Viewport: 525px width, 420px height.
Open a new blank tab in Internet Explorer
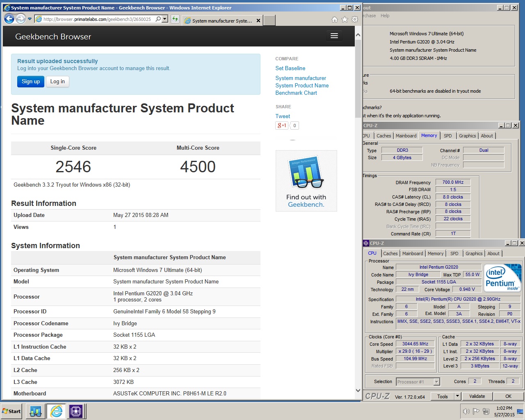[269, 21]
